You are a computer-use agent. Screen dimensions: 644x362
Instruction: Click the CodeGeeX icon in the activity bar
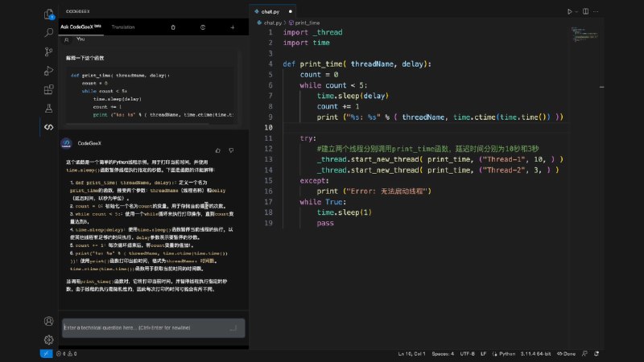pyautogui.click(x=48, y=127)
